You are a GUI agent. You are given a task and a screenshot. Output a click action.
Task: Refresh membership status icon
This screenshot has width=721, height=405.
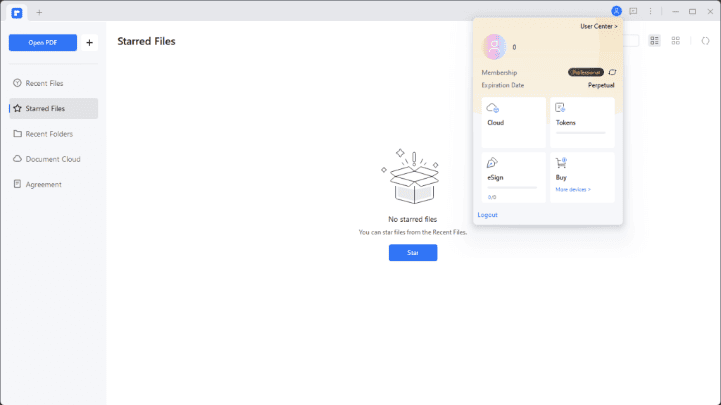click(612, 73)
